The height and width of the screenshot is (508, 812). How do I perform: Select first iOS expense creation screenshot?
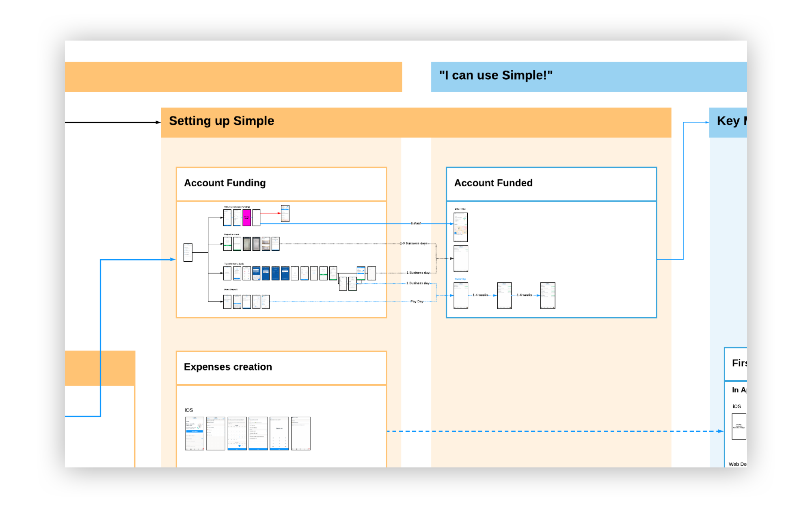click(194, 433)
